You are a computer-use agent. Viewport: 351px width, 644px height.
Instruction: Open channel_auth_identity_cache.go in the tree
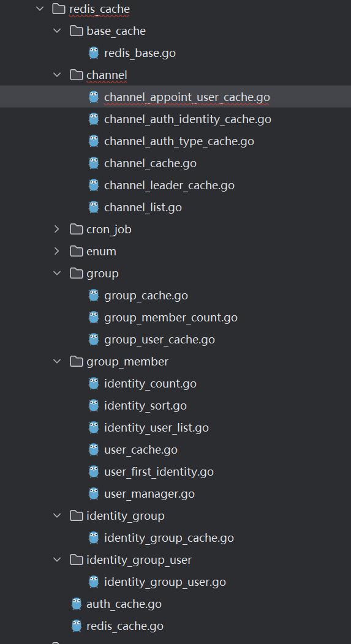point(187,119)
